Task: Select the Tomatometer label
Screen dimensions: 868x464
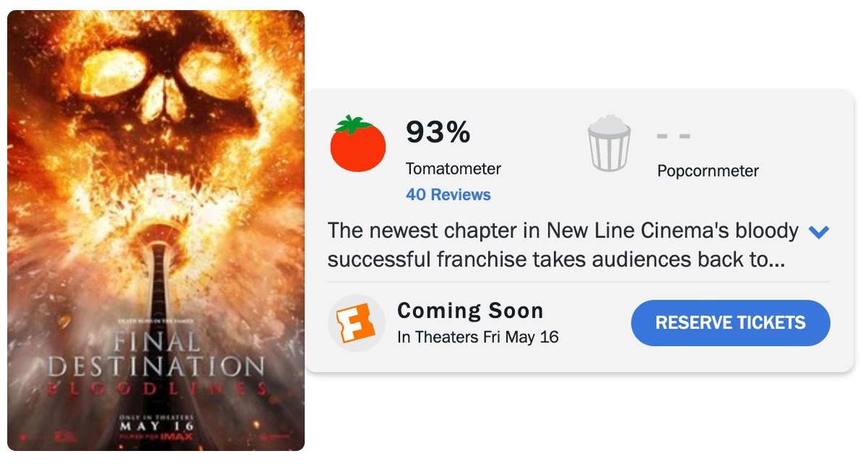Action: pos(453,169)
